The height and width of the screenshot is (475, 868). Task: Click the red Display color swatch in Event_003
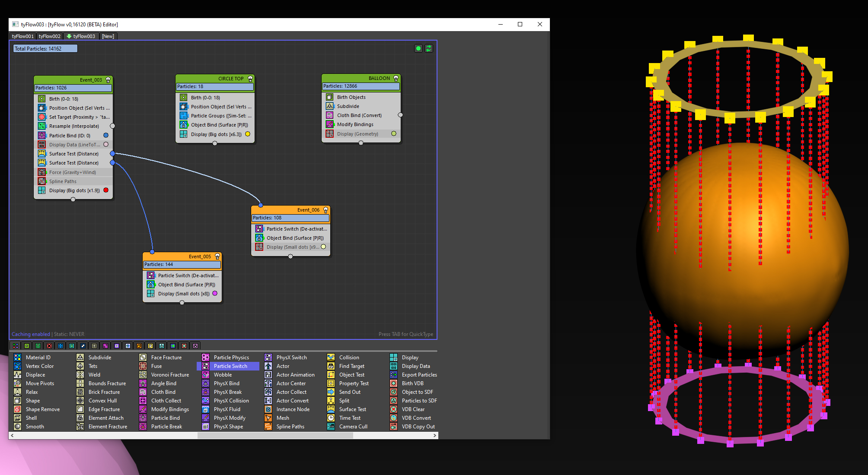106,190
